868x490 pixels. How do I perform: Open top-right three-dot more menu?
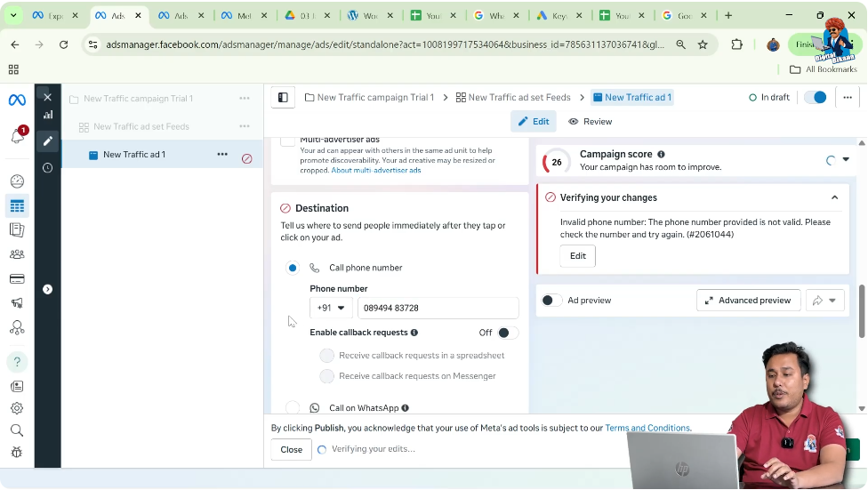coord(848,98)
